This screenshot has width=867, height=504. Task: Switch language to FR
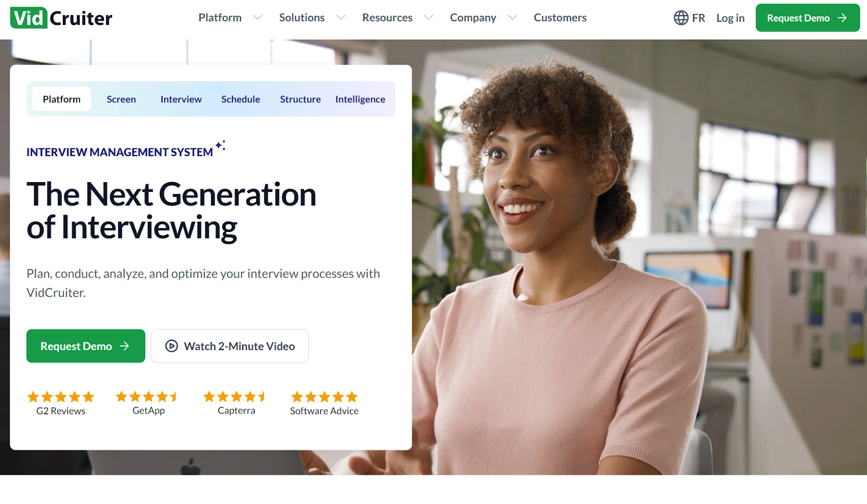(x=698, y=18)
